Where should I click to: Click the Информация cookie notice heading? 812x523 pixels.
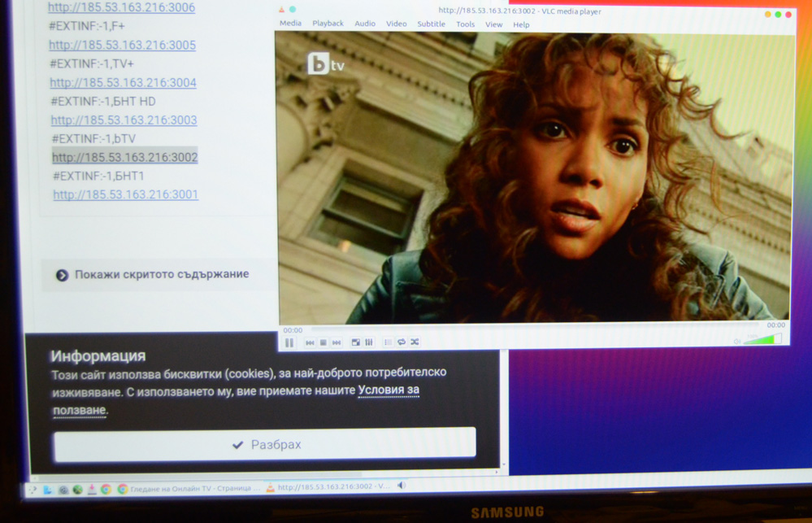tap(98, 356)
